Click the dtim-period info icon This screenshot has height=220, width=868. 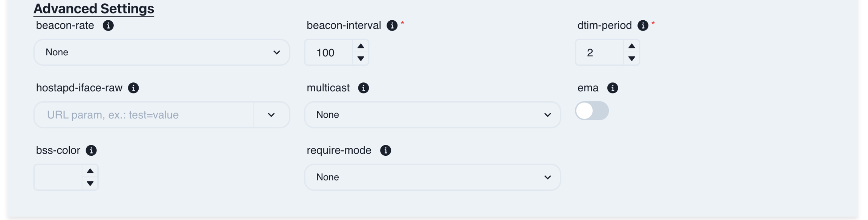643,26
